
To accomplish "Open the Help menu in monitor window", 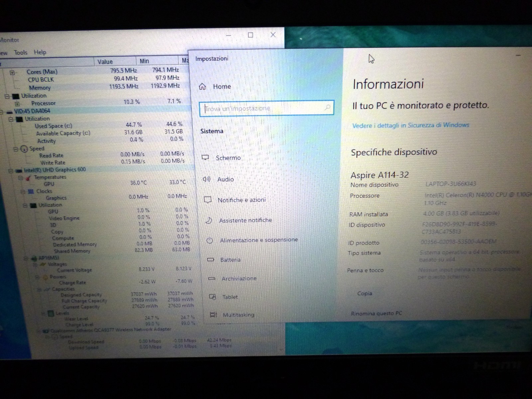I will (40, 52).
